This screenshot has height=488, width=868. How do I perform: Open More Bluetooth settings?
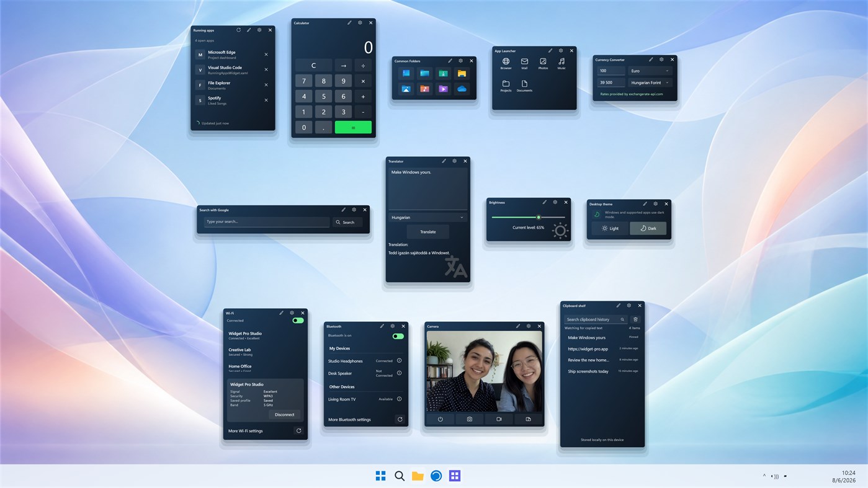349,420
